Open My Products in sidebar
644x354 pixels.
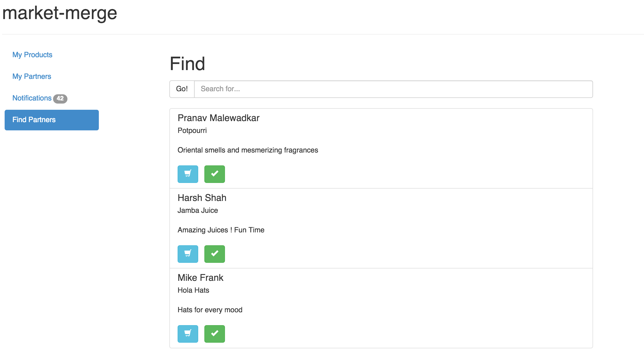coord(32,55)
